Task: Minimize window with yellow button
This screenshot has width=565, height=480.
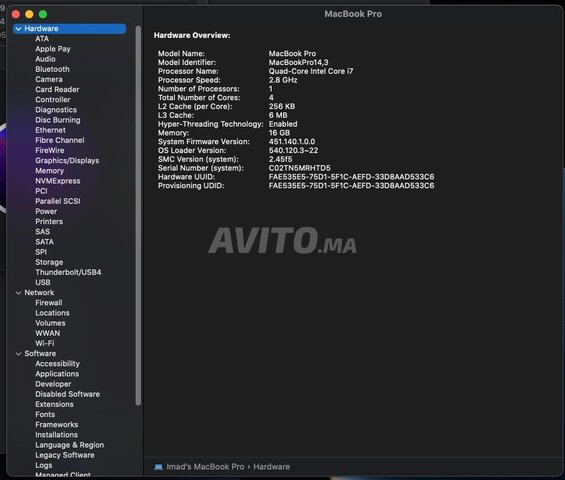Action: pyautogui.click(x=29, y=14)
